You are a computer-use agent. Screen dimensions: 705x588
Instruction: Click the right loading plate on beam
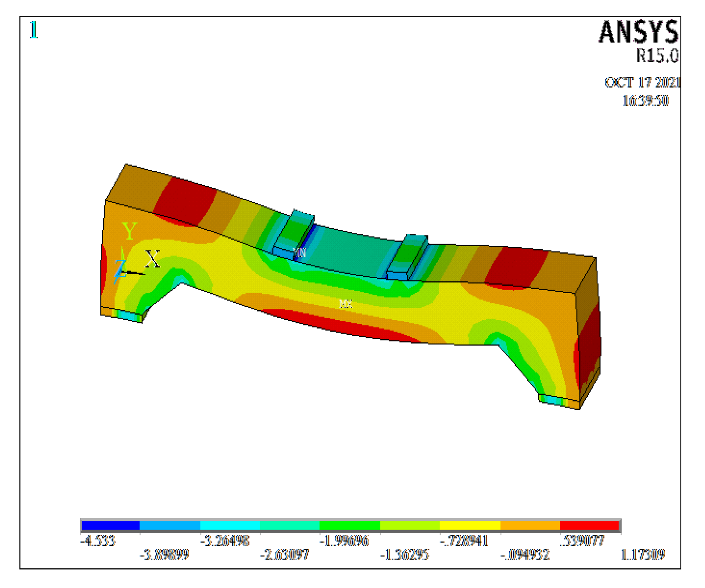(x=407, y=258)
